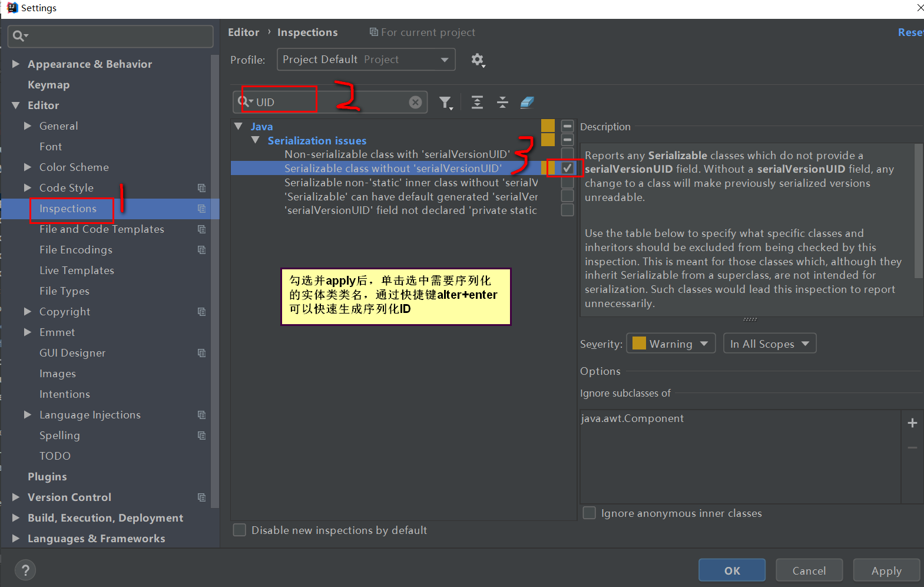Toggle the Java group inspections checkbox
924x587 pixels.
567,126
